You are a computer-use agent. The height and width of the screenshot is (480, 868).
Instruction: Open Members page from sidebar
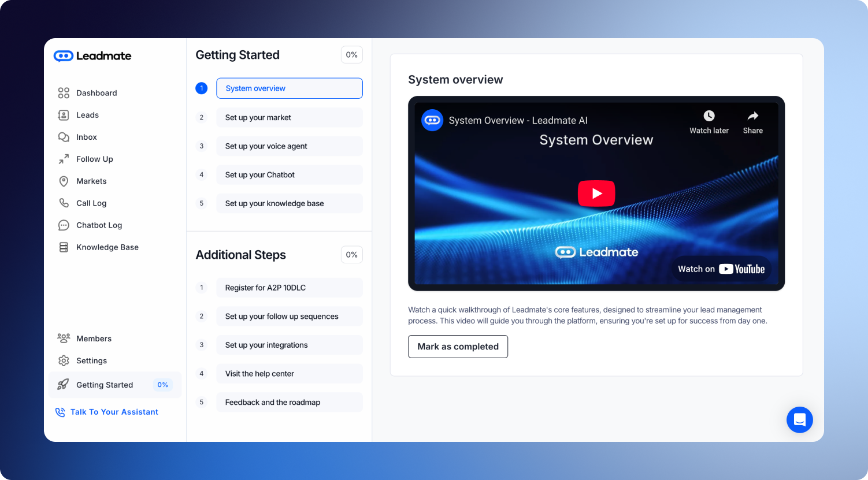[x=94, y=338]
